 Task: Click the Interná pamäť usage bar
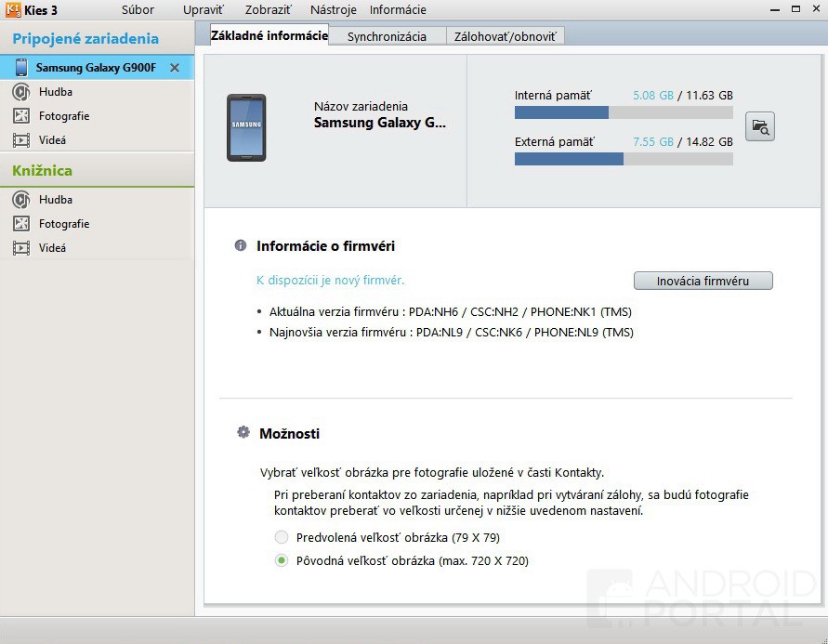tap(624, 112)
